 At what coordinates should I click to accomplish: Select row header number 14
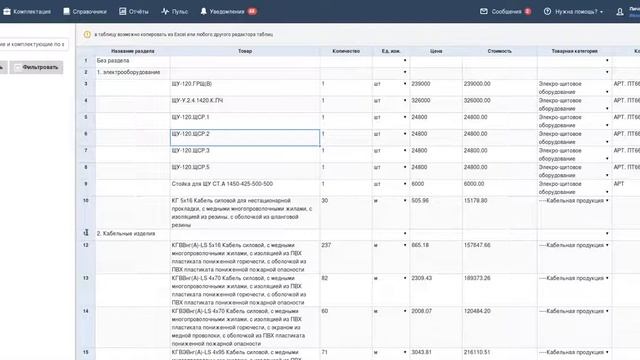pyautogui.click(x=86, y=327)
